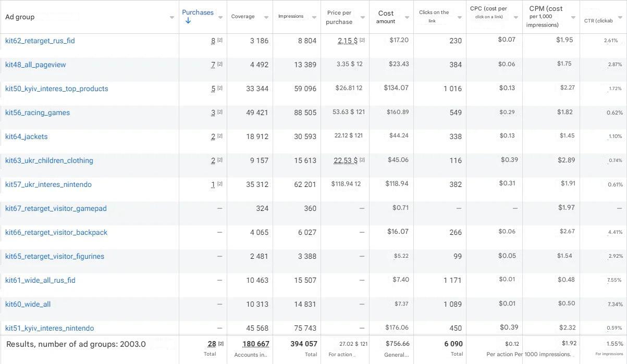Viewport: 627px width, 364px height.
Task: Open the Coverage column dropdown arrow
Action: [266, 18]
